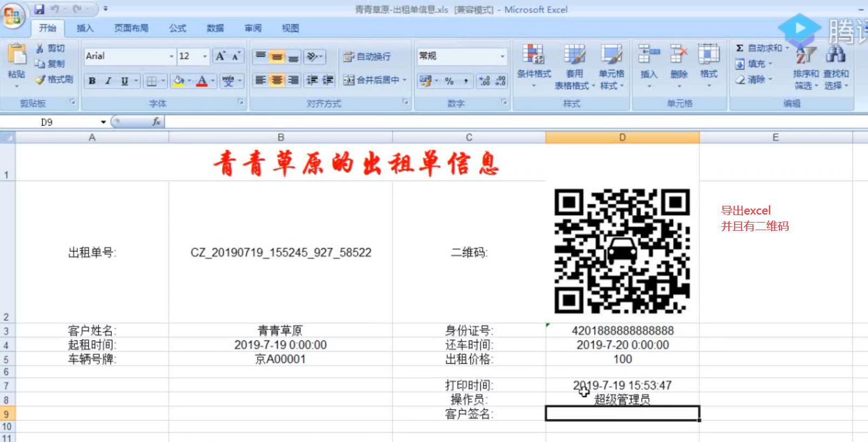
Task: Switch to 审阅 Review tab
Action: point(253,28)
